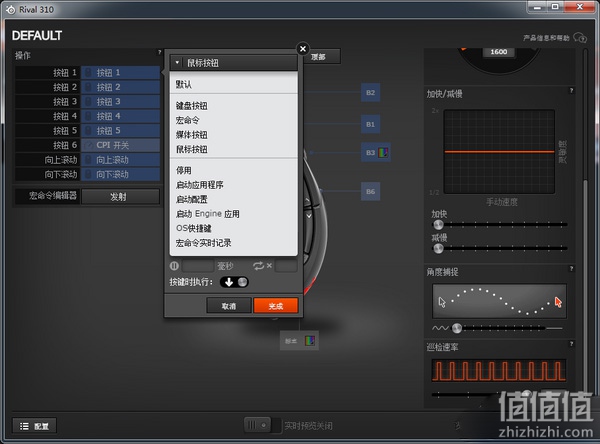This screenshot has height=444, width=600.
Task: Open 向上滚动 assignment row
Action: click(x=120, y=160)
